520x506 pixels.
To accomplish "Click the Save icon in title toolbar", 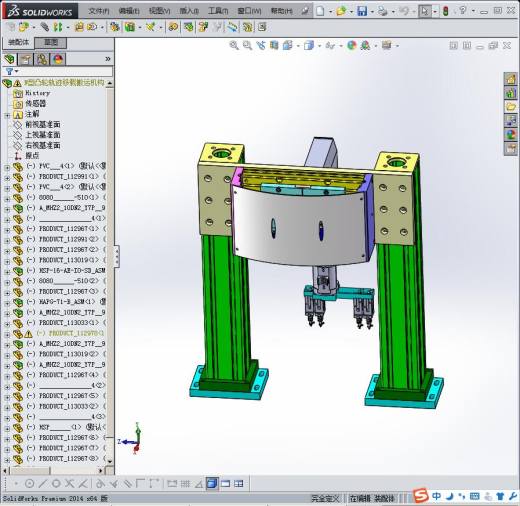I will click(x=362, y=11).
